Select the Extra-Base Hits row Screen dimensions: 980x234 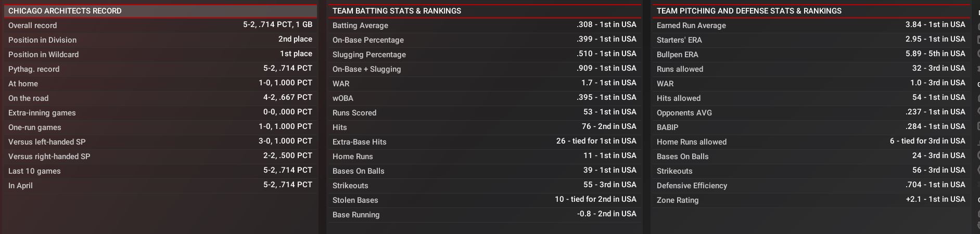(484, 141)
